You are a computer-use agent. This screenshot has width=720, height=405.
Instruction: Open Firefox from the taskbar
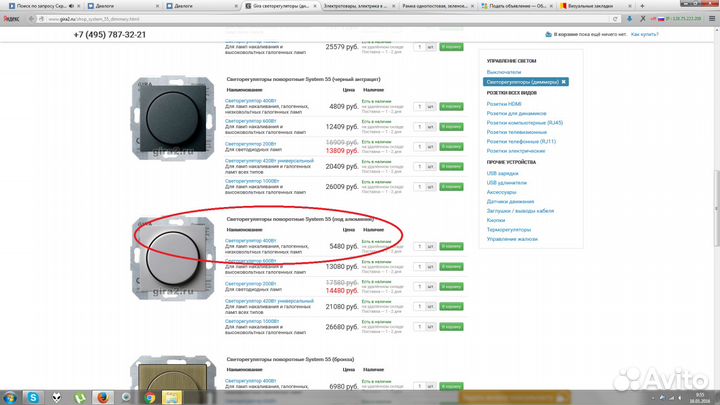101,396
